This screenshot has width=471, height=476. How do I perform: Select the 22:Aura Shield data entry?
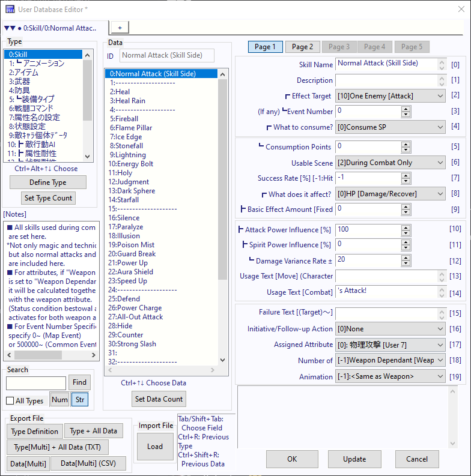tap(162, 272)
